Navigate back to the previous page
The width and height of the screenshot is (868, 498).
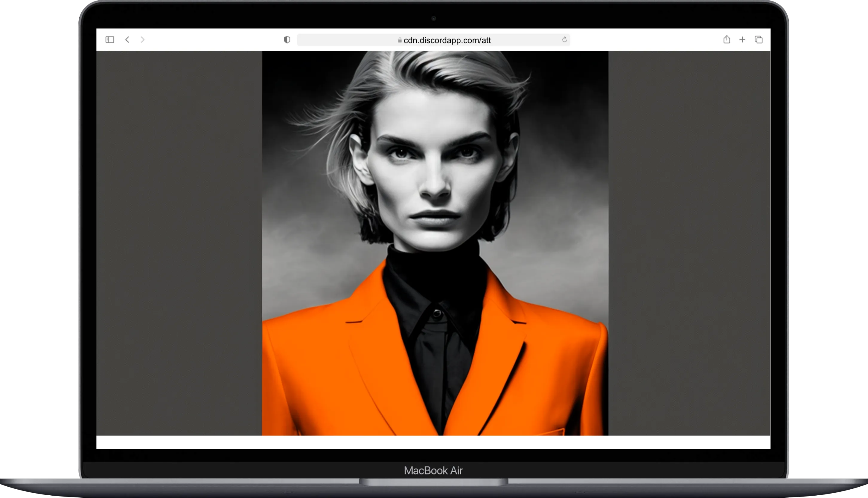pyautogui.click(x=127, y=40)
